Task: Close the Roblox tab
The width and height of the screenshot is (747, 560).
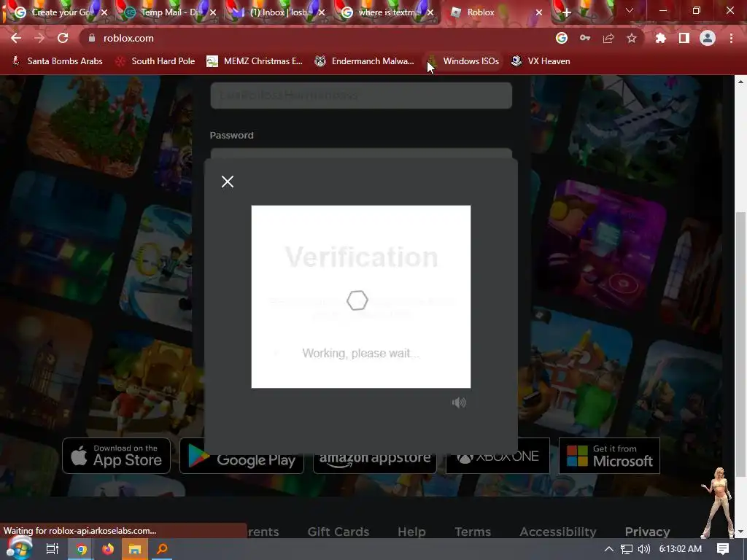Action: (x=539, y=12)
